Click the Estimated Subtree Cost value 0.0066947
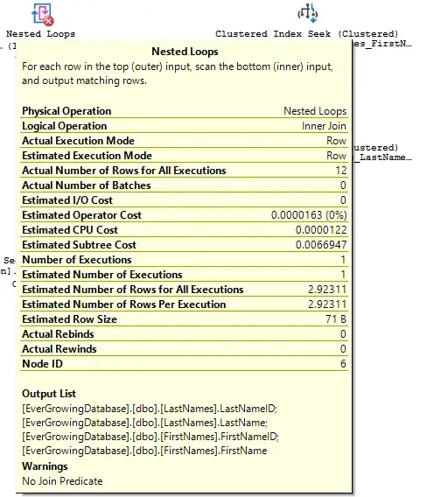 point(321,245)
